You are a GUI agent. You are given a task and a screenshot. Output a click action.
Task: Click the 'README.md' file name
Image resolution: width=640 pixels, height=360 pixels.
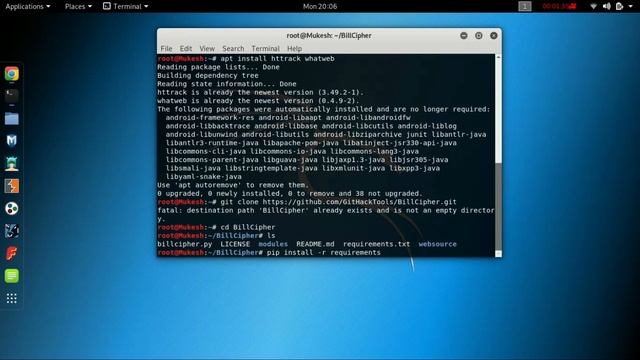[x=315, y=244]
